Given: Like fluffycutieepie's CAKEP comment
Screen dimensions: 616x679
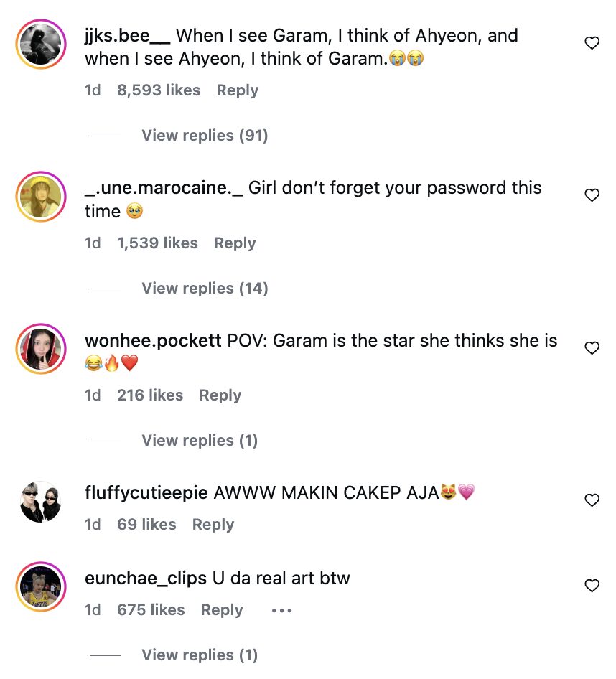Looking at the screenshot, I should point(592,500).
